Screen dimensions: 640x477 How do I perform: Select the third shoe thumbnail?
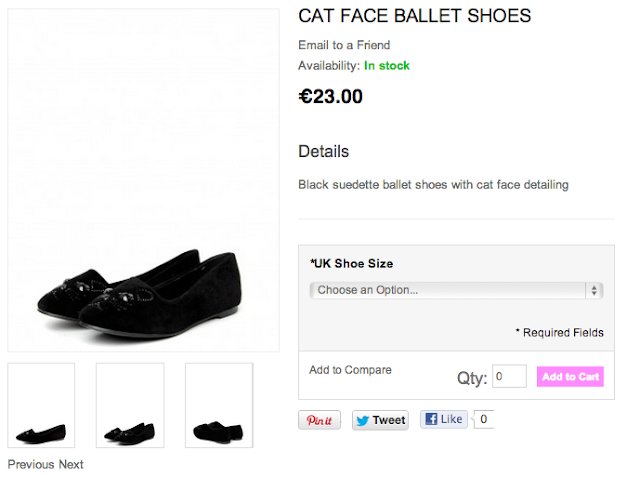(x=219, y=405)
